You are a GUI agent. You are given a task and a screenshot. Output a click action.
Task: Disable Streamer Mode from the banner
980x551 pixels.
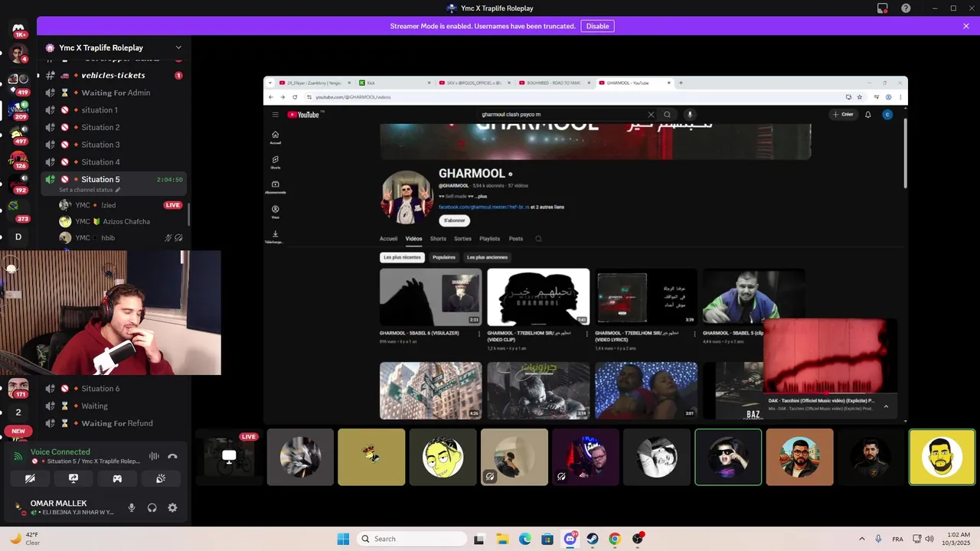(x=597, y=26)
